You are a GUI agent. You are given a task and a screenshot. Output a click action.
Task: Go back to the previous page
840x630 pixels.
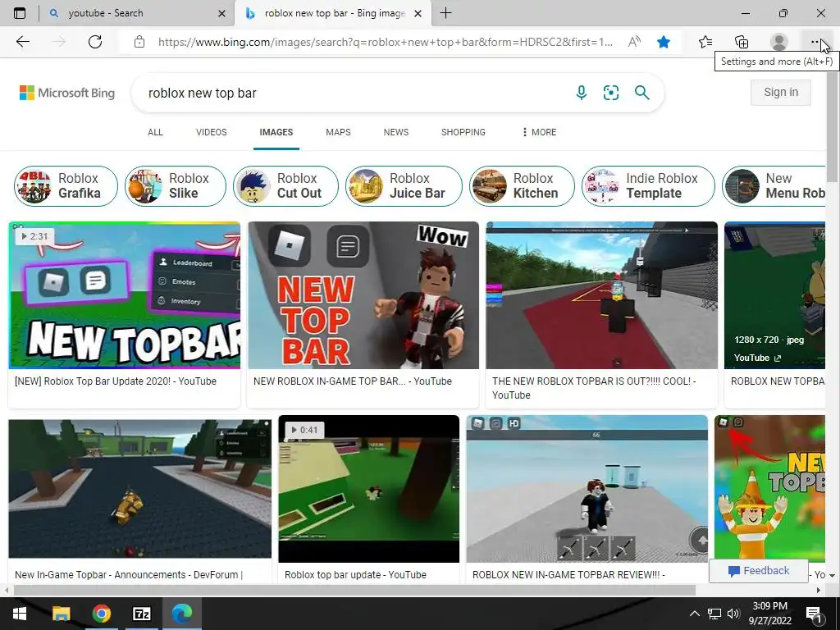pos(22,42)
